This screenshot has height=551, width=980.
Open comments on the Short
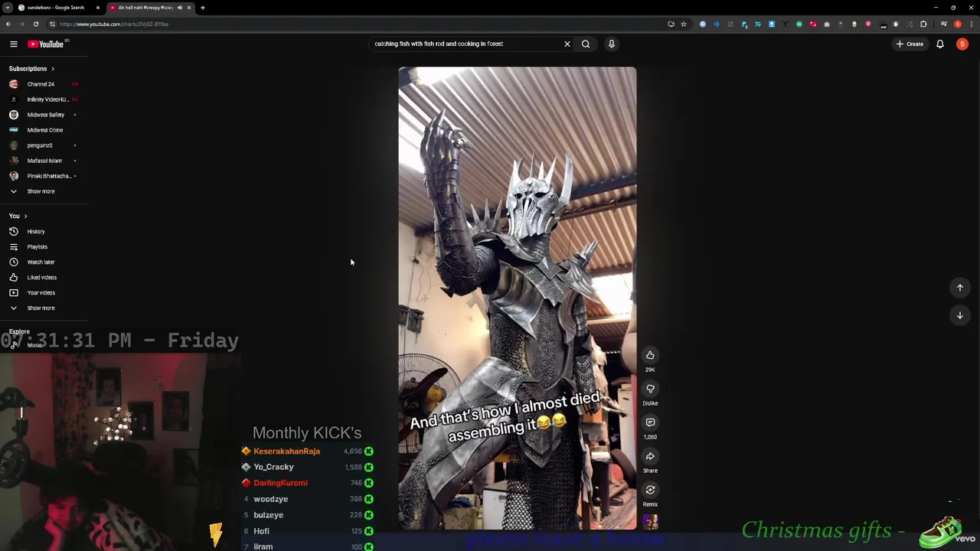pos(650,422)
